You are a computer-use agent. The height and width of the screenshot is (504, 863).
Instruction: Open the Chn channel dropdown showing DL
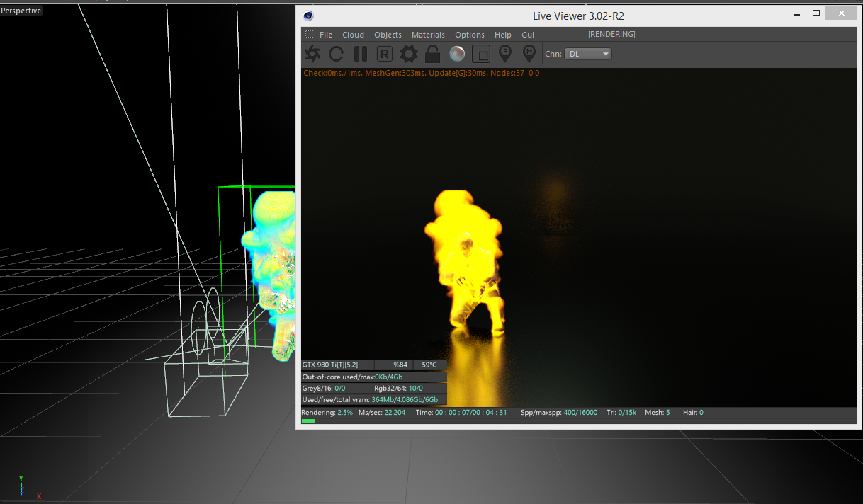588,54
